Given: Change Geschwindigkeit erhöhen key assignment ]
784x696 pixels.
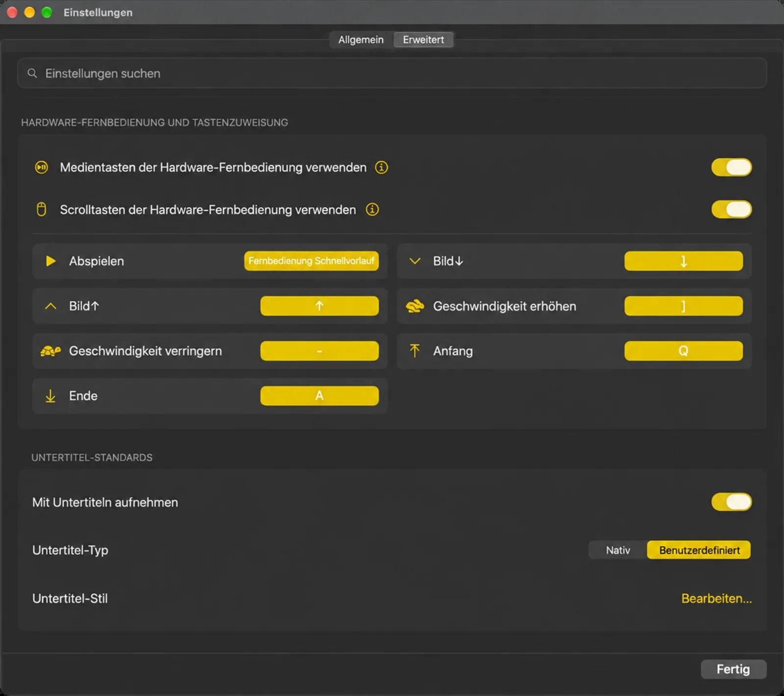Looking at the screenshot, I should click(684, 306).
